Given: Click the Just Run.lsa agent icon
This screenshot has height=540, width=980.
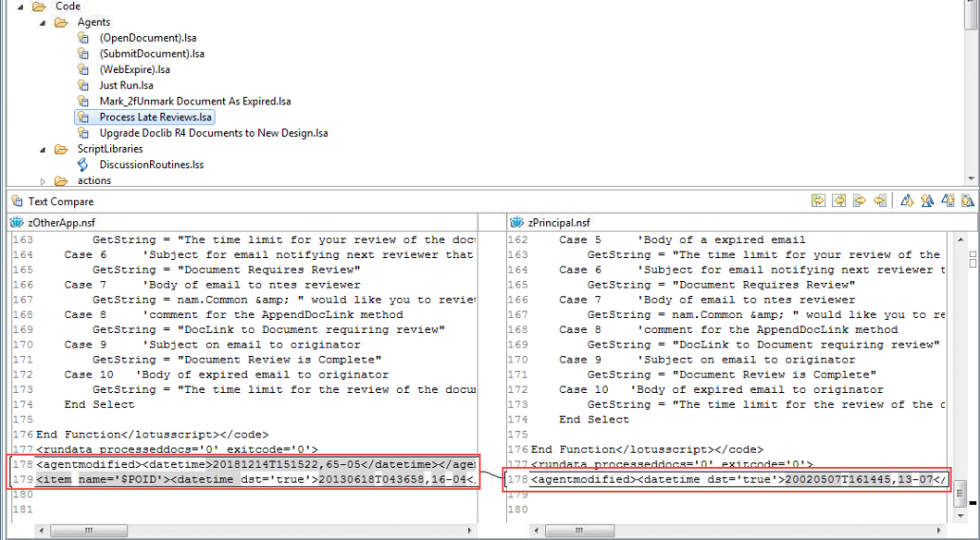Looking at the screenshot, I should coord(84,84).
